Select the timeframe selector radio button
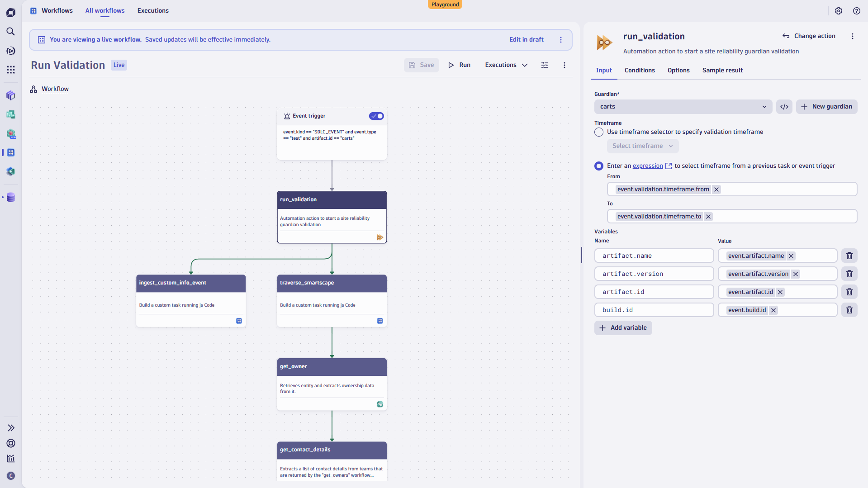Image resolution: width=868 pixels, height=488 pixels. [x=598, y=132]
